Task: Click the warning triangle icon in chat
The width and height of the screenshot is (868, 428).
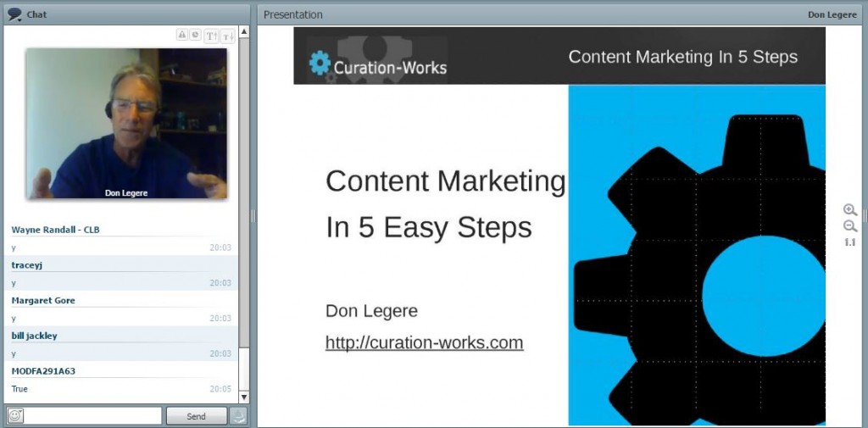Action: click(181, 35)
